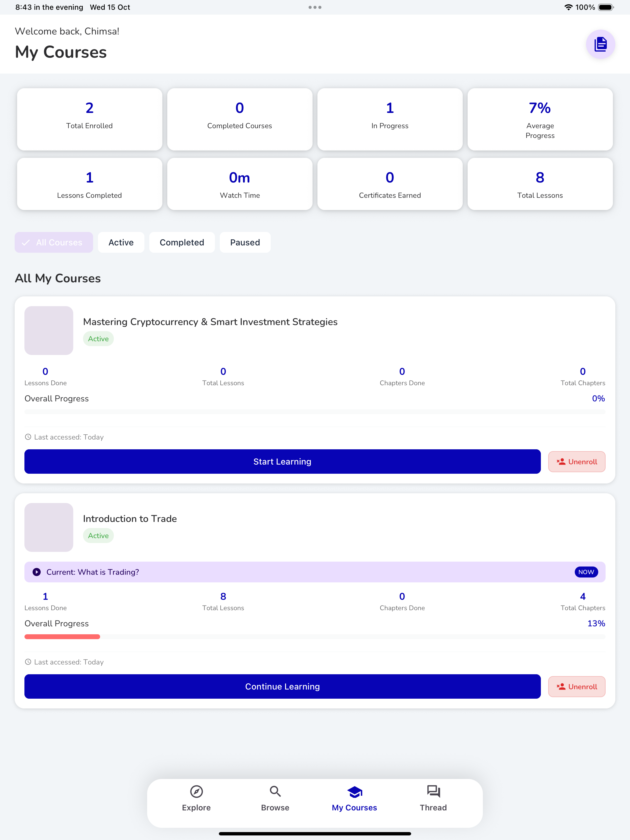
Task: Click the Introduction to Trade title
Action: (x=130, y=518)
